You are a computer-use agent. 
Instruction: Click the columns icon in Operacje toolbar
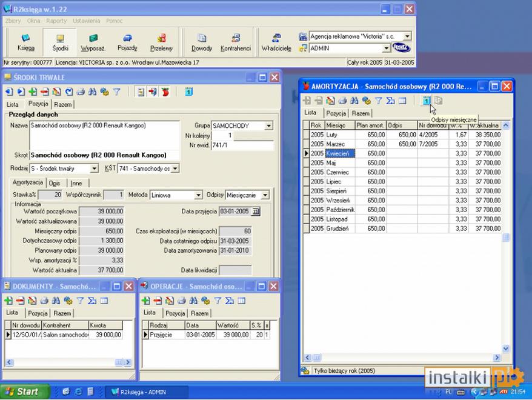coord(242,301)
